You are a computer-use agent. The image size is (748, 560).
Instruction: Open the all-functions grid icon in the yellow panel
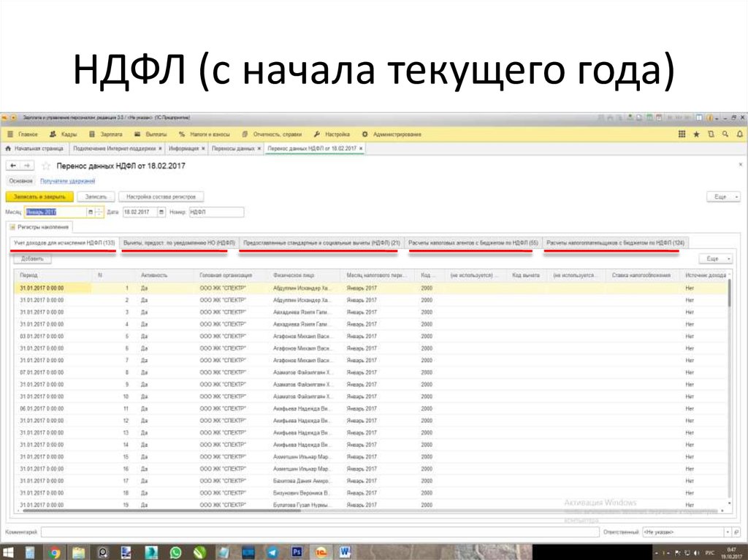coord(682,134)
